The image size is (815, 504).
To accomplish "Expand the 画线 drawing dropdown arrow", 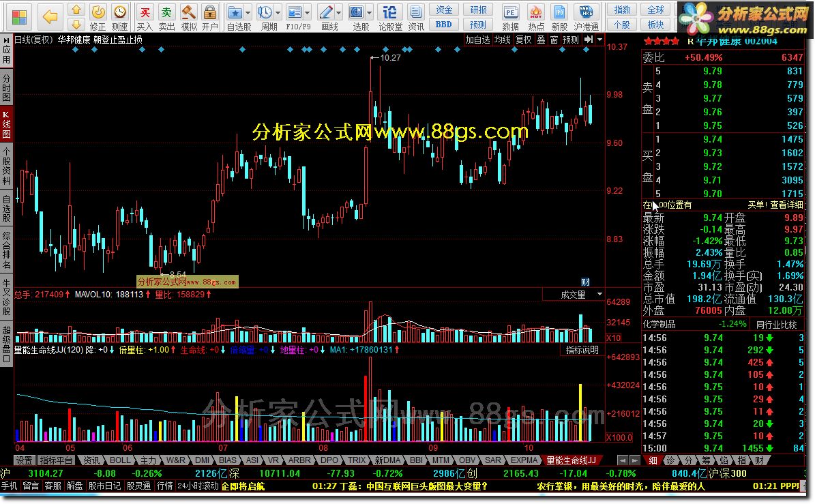I will 339,12.
